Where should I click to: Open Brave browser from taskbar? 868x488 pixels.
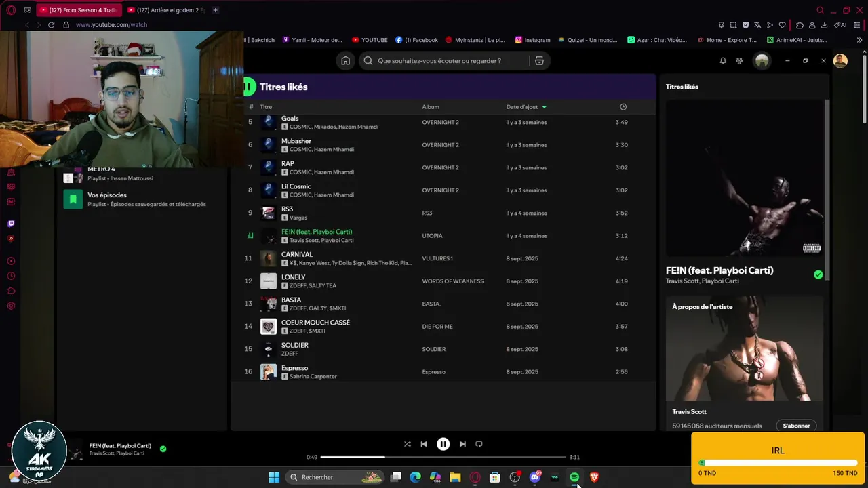click(594, 477)
